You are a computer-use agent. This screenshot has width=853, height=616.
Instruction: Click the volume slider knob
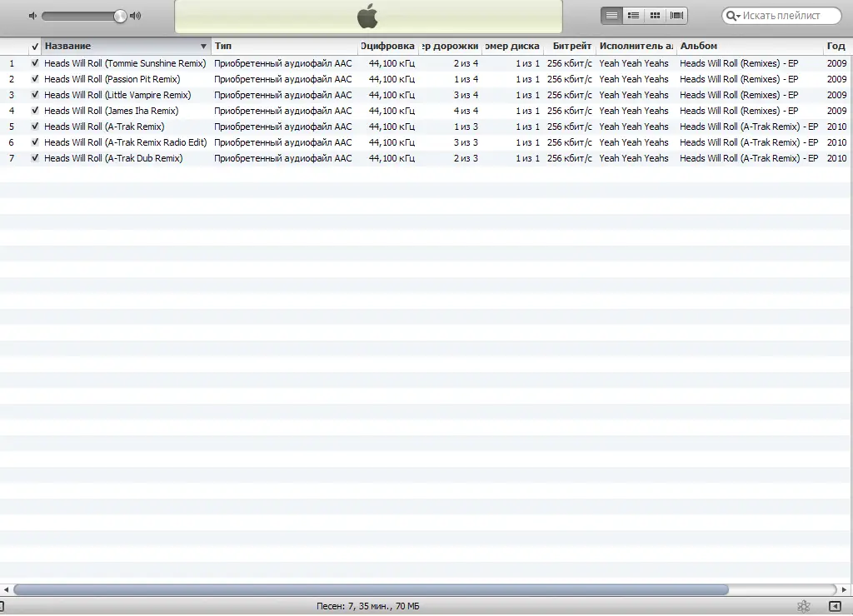coord(120,16)
